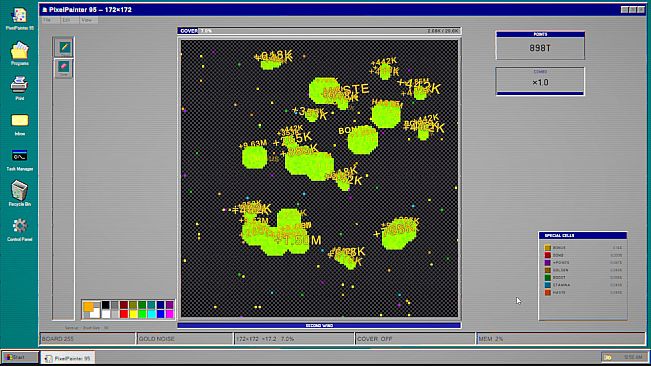Click the SECOND WIND bar below canvas
The height and width of the screenshot is (366, 651).
[319, 325]
